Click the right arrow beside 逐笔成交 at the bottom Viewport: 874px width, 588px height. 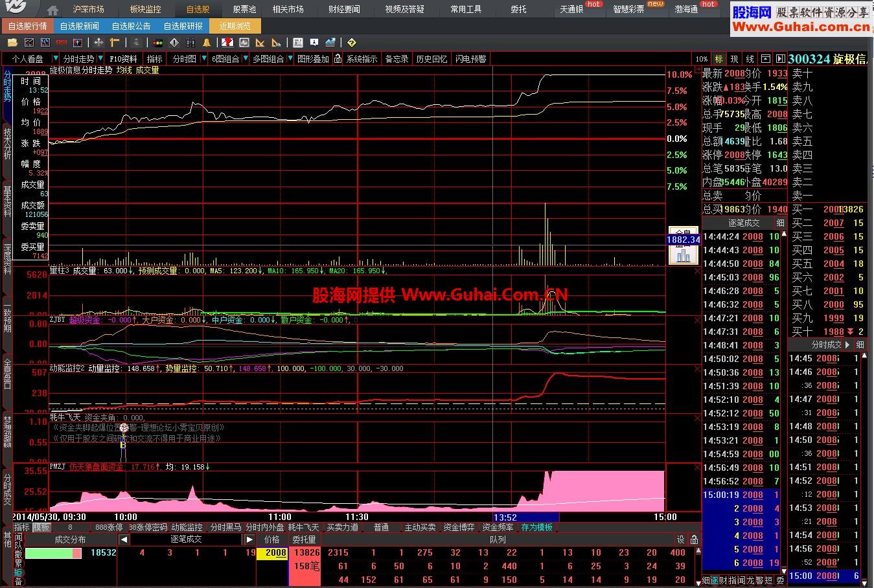(249, 539)
